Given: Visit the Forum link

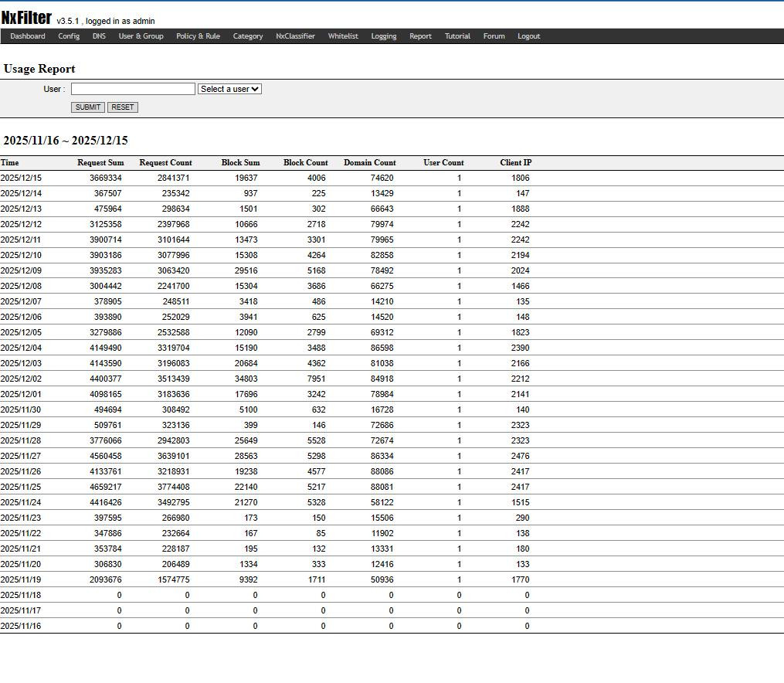Looking at the screenshot, I should pyautogui.click(x=494, y=36).
